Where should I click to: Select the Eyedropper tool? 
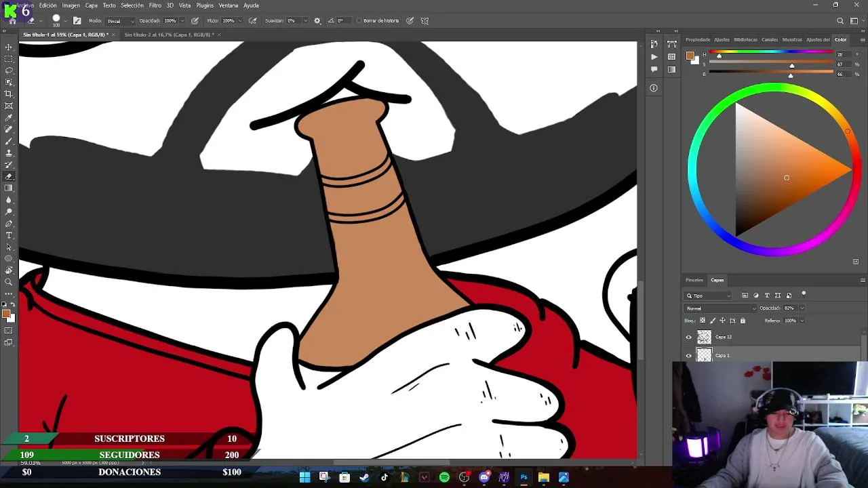9,118
